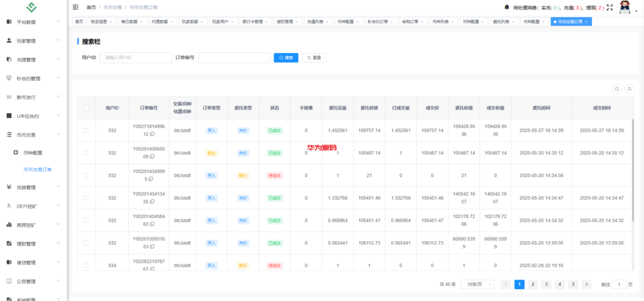The image size is (644, 301).
Task: Close the 币币交易订单 tab with its x
Action: [x=586, y=22]
